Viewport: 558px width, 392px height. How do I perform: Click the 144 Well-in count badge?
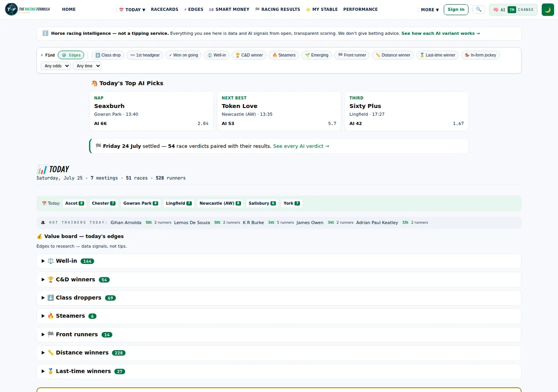click(87, 261)
